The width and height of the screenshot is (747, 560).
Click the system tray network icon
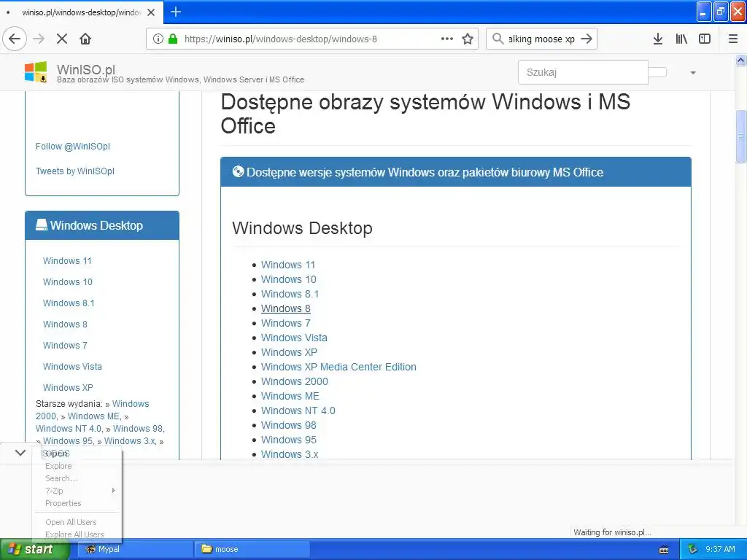click(692, 549)
